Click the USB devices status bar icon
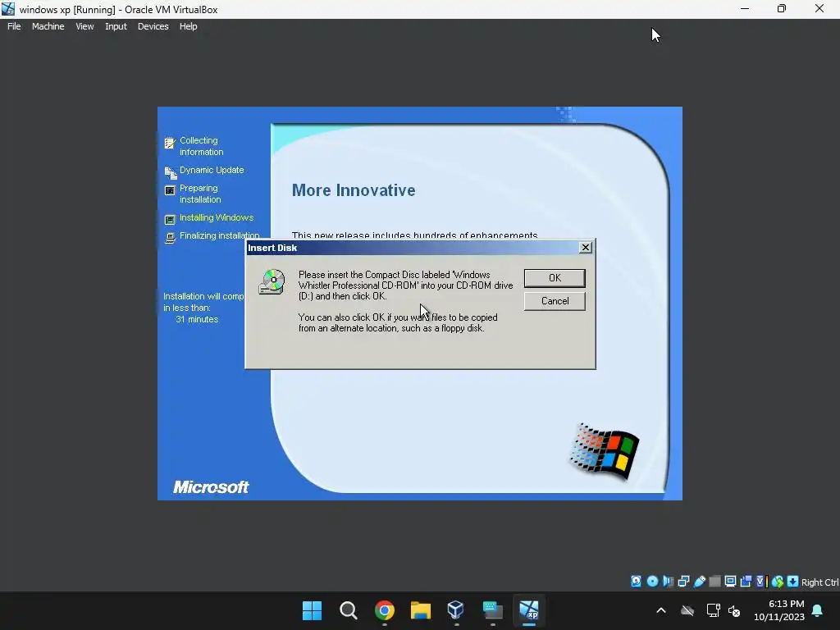The height and width of the screenshot is (630, 840). point(700,582)
